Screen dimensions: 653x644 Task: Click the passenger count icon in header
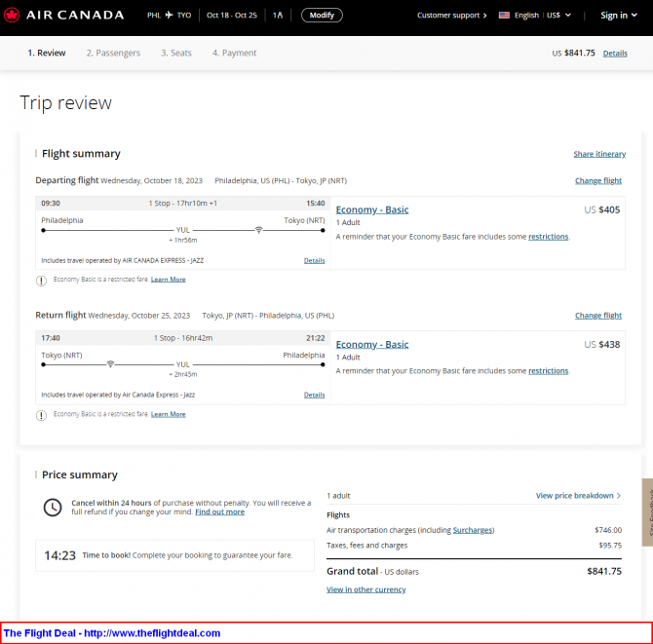tap(278, 15)
